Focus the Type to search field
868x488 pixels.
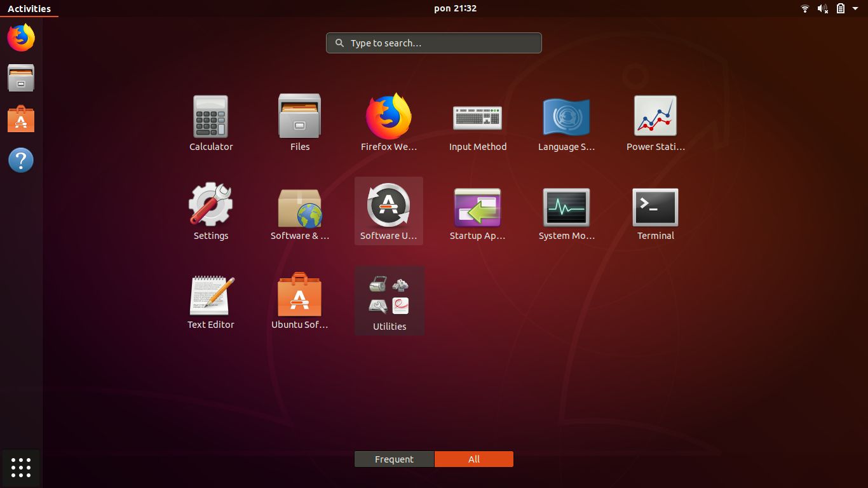[x=434, y=43]
